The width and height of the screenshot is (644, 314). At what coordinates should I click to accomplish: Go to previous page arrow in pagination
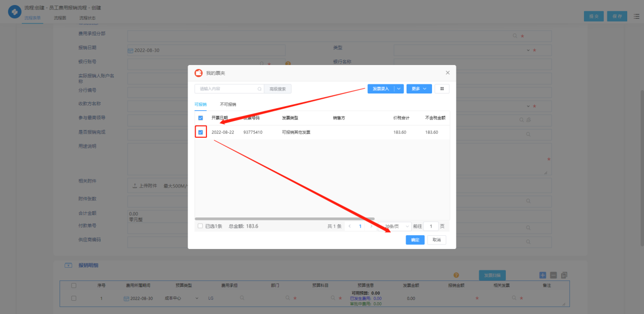point(350,226)
